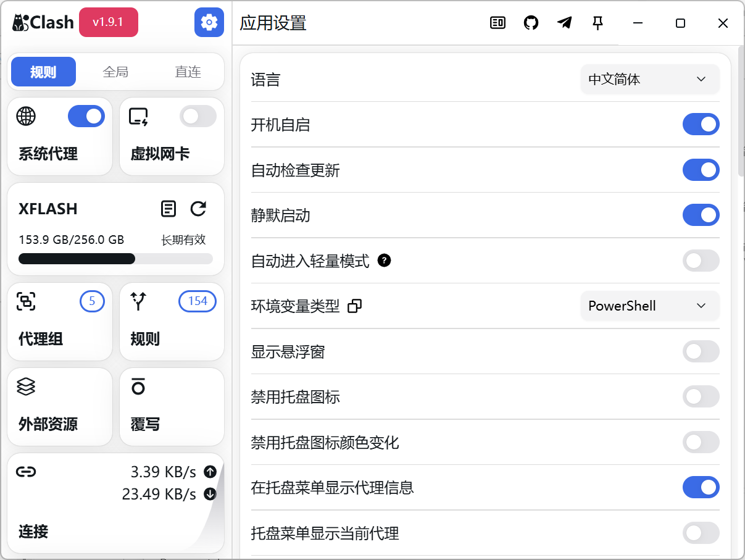Open GitHub repository icon in header
The height and width of the screenshot is (560, 745).
[x=531, y=23]
